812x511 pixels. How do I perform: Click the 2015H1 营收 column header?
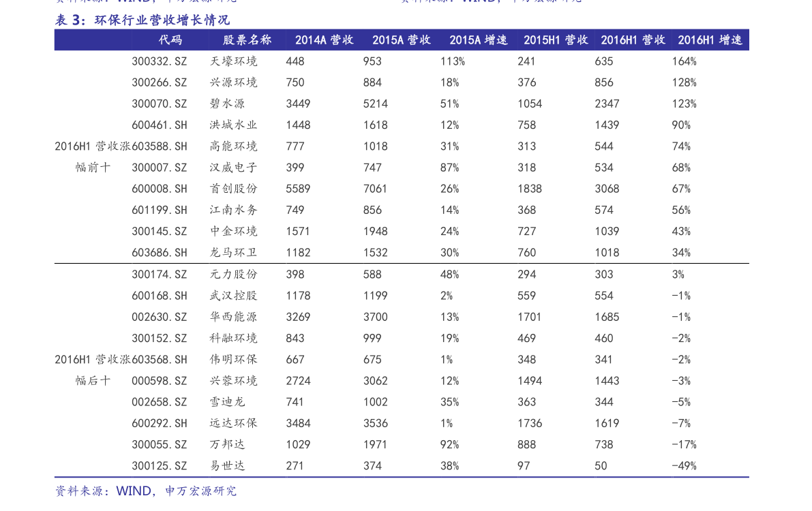[x=556, y=40]
